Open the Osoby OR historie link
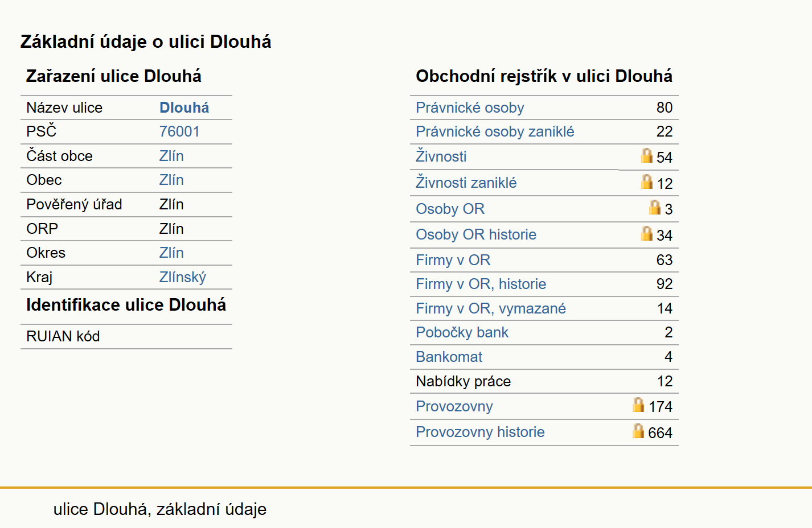Screen dimensions: 812x528 (x=476, y=234)
